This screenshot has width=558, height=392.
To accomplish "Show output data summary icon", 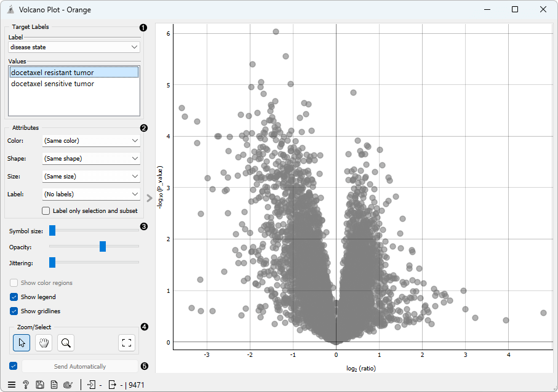I will [112, 385].
